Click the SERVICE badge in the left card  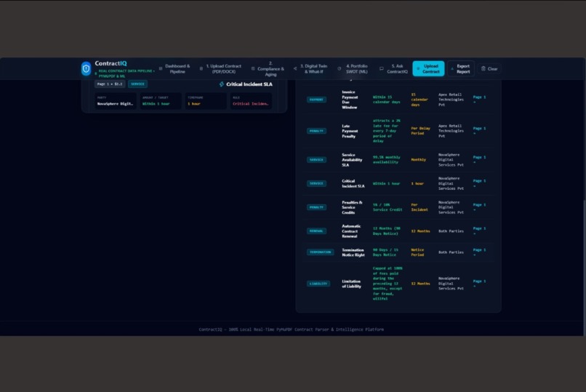point(137,84)
